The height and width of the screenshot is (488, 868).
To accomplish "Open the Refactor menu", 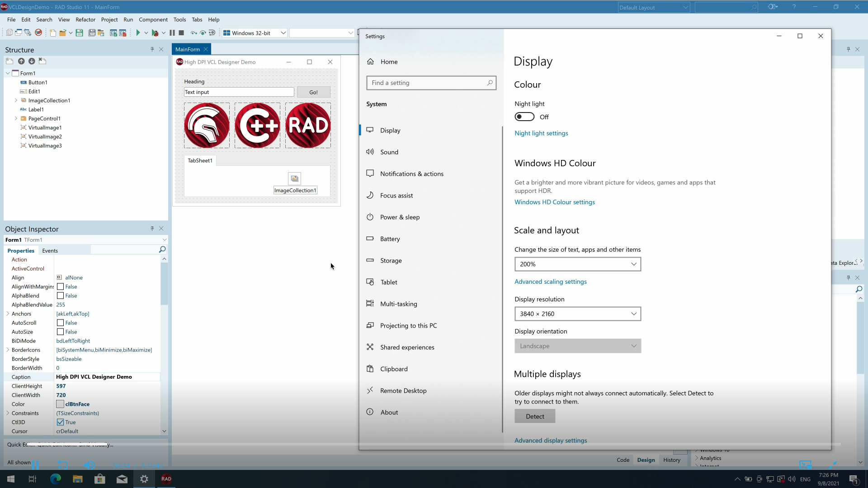I will 85,19.
